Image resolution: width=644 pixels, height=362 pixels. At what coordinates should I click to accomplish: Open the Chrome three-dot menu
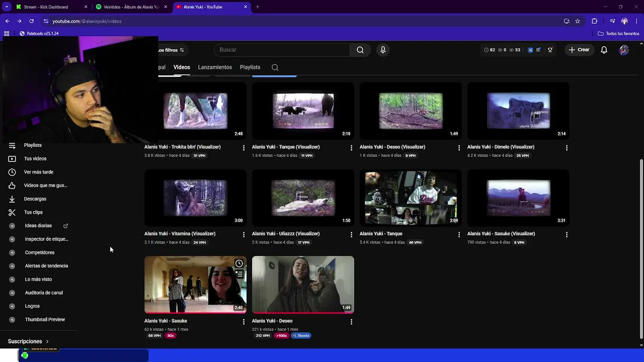pyautogui.click(x=636, y=21)
